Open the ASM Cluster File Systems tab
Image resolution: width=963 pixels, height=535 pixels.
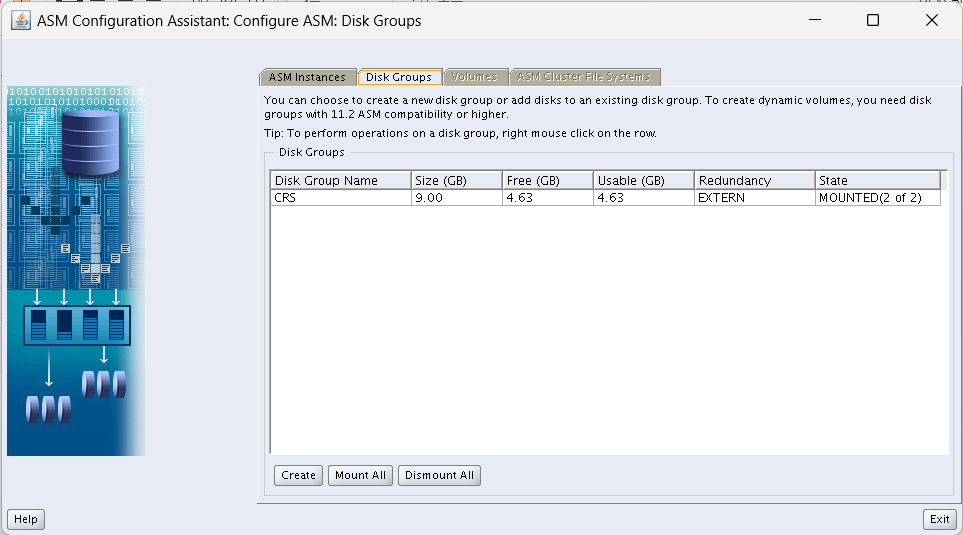point(584,77)
